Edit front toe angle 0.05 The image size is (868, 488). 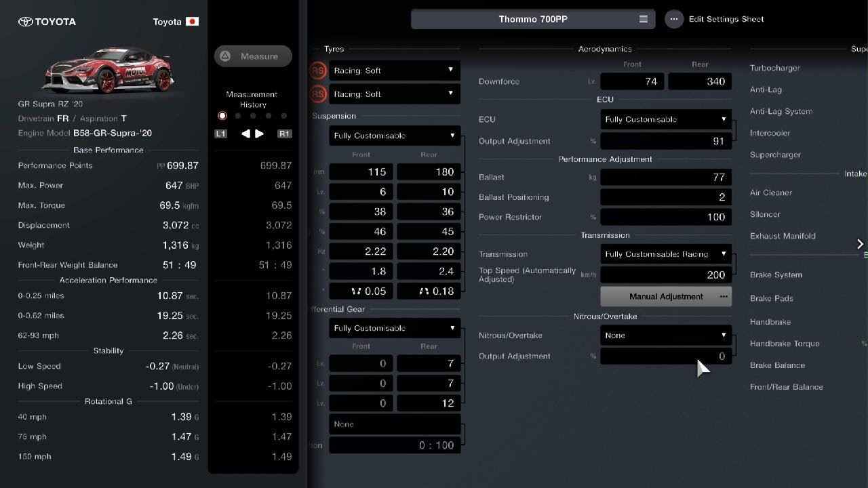click(x=361, y=291)
